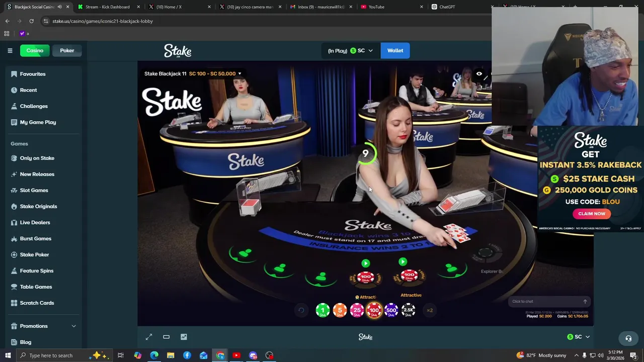Viewport: 644px width, 362px height.
Task: Select the 2.5K chip
Action: (408, 310)
